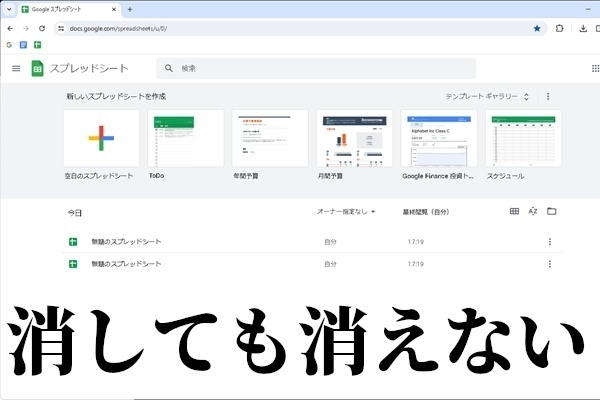Click the スプレッドシート title text

[x=89, y=69]
